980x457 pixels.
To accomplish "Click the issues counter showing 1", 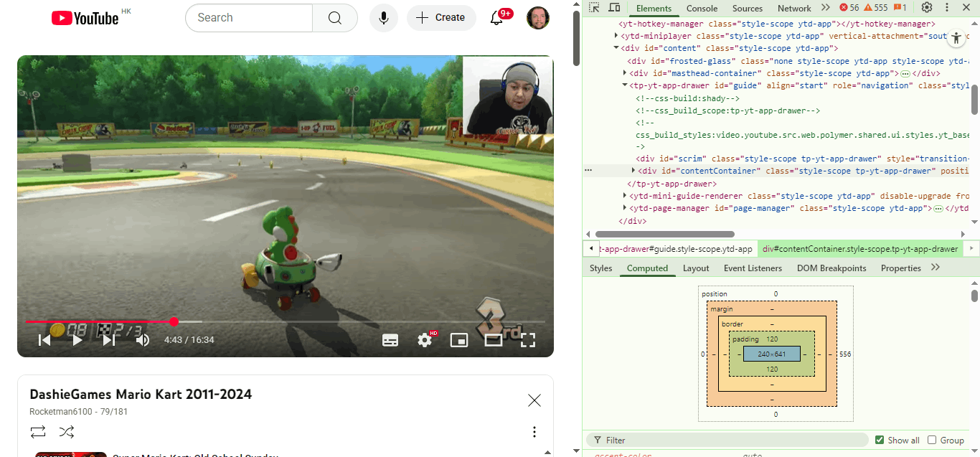I will (900, 8).
